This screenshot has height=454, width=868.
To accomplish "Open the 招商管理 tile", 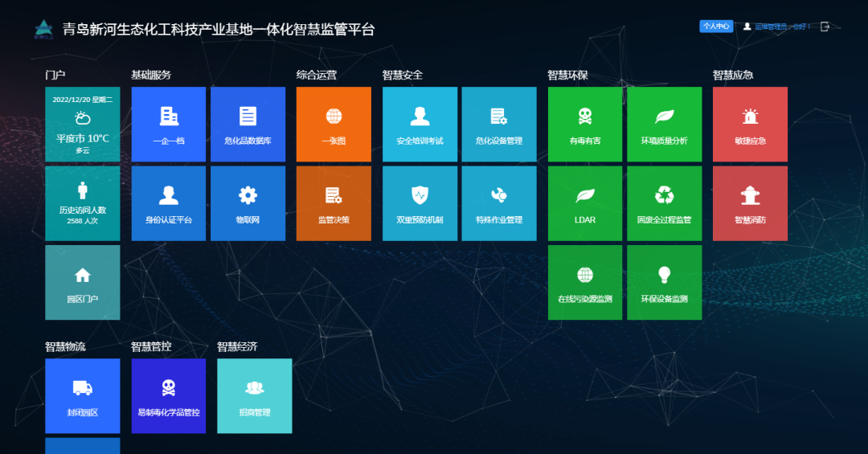I will (x=255, y=396).
